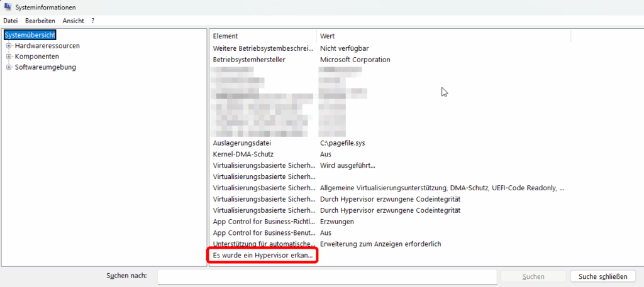
Task: Select the 'Es wurde ein Hypervisor erkannt' row
Action: 263,256
